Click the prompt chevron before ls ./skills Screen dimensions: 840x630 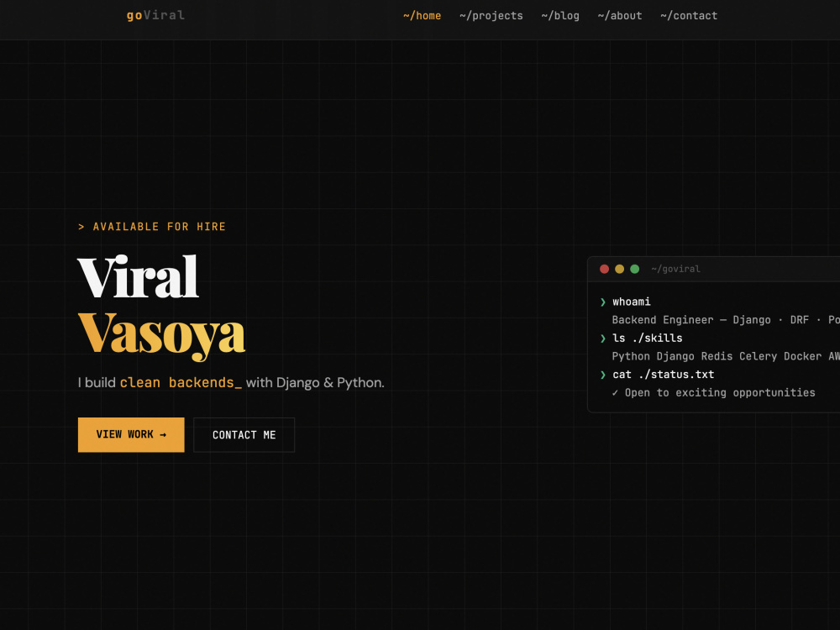pyautogui.click(x=602, y=339)
